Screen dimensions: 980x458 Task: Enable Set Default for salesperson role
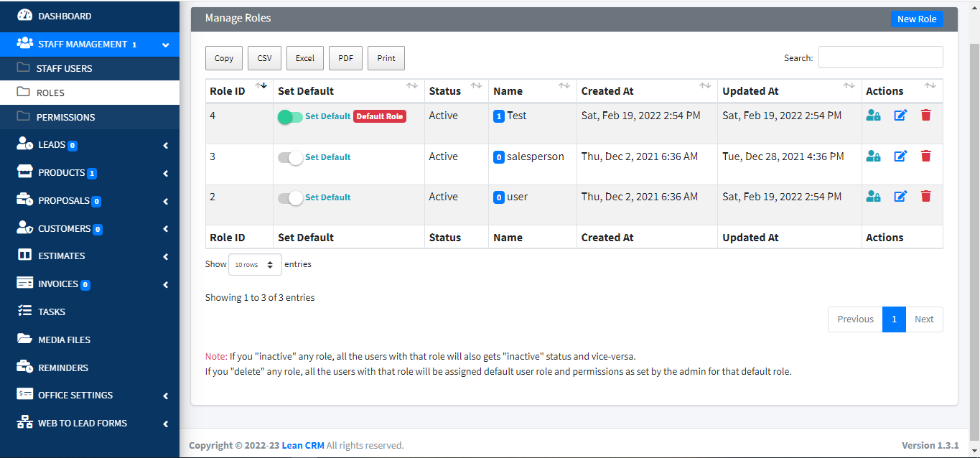(290, 156)
